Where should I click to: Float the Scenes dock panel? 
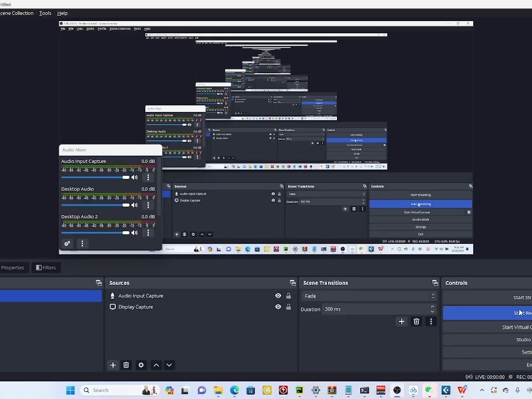pos(99,283)
